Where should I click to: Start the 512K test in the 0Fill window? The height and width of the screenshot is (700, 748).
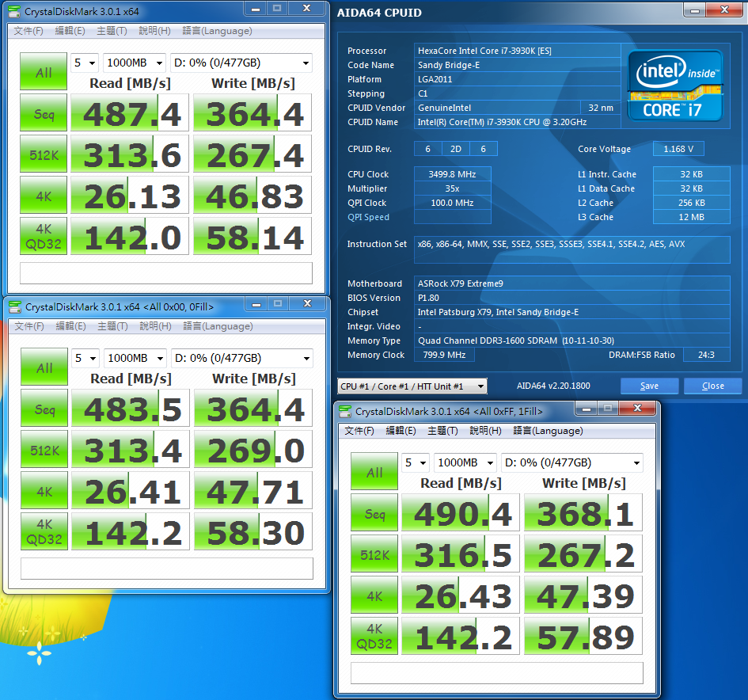tap(44, 449)
